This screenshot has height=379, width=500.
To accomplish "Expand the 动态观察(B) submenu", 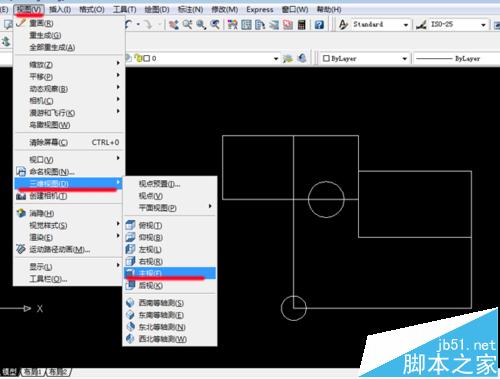I will click(69, 89).
